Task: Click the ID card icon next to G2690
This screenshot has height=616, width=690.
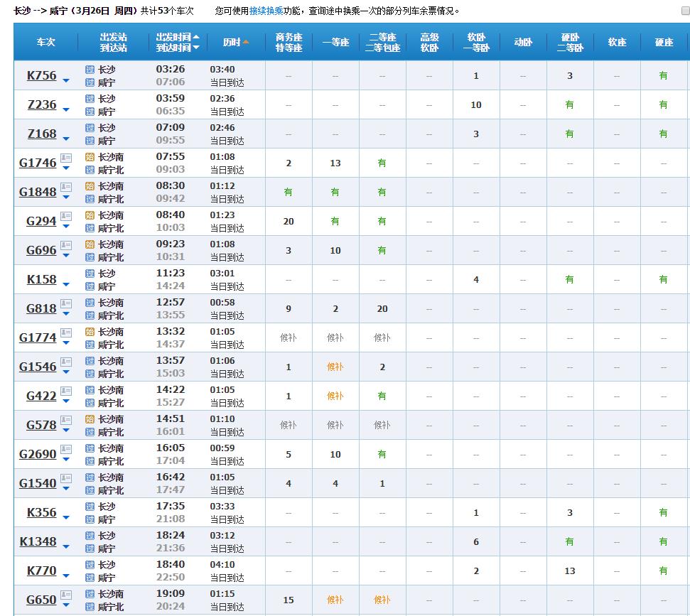Action: tap(66, 448)
